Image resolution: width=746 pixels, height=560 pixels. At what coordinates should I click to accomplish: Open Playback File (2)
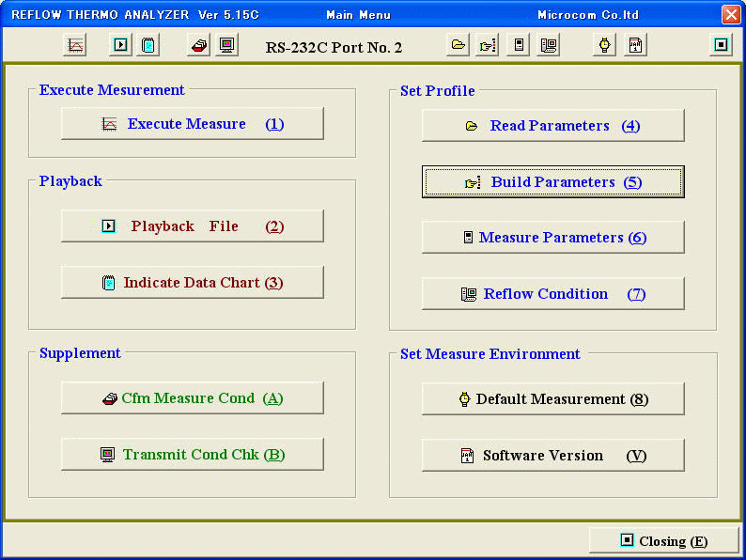click(193, 226)
